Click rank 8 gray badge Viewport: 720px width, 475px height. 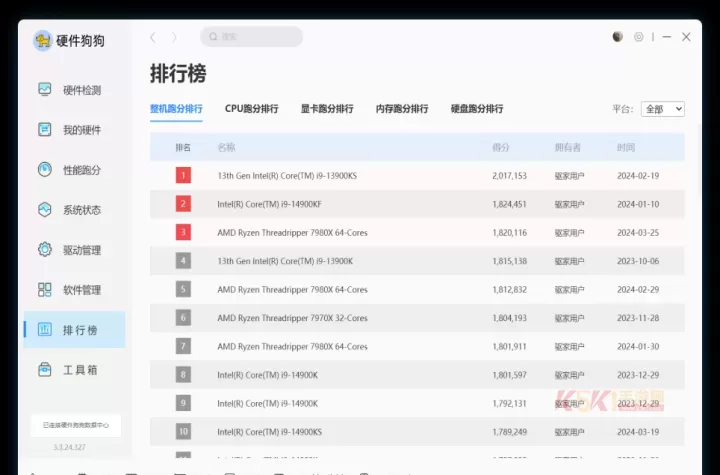183,375
